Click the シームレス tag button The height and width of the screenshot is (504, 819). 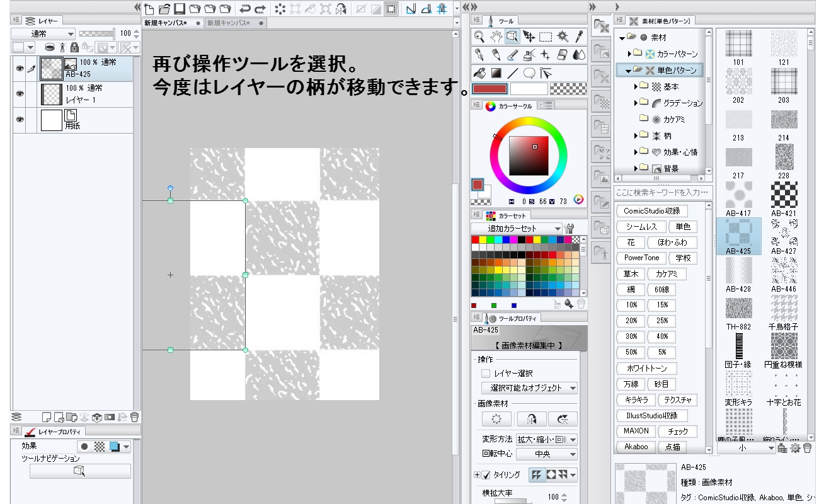click(641, 227)
